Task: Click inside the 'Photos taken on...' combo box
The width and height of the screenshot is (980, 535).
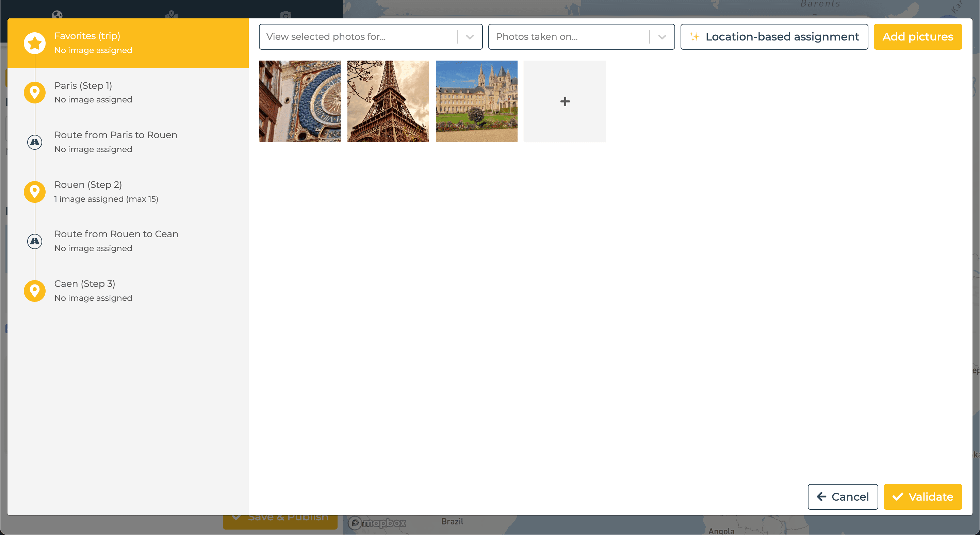Action: (x=581, y=37)
